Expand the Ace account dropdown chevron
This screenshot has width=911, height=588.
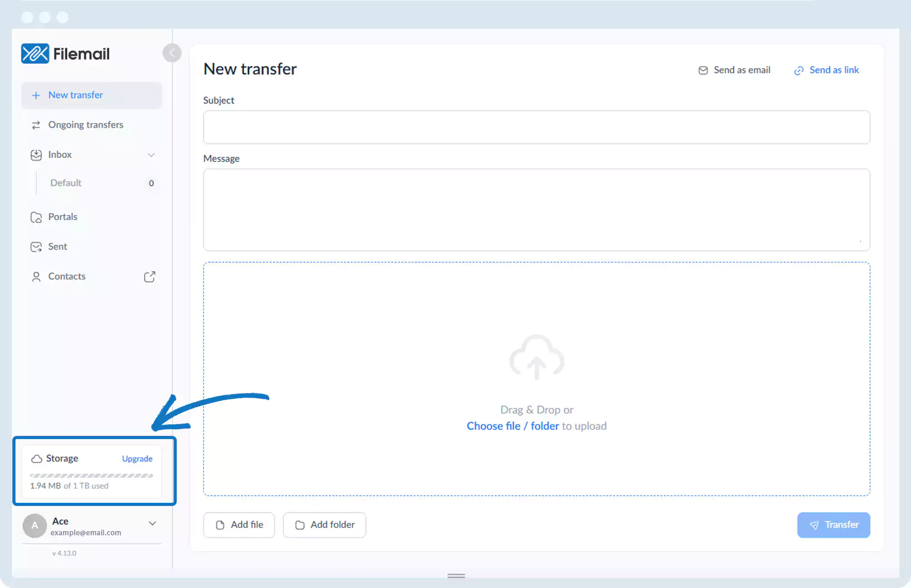coord(153,523)
